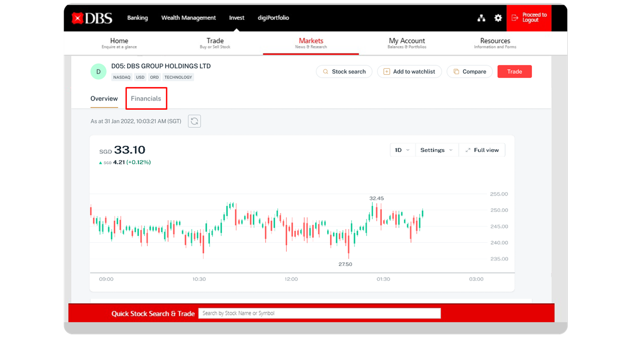Click the TECHNOLOGY tag
Image resolution: width=632 pixels, height=364 pixels.
[x=178, y=77]
